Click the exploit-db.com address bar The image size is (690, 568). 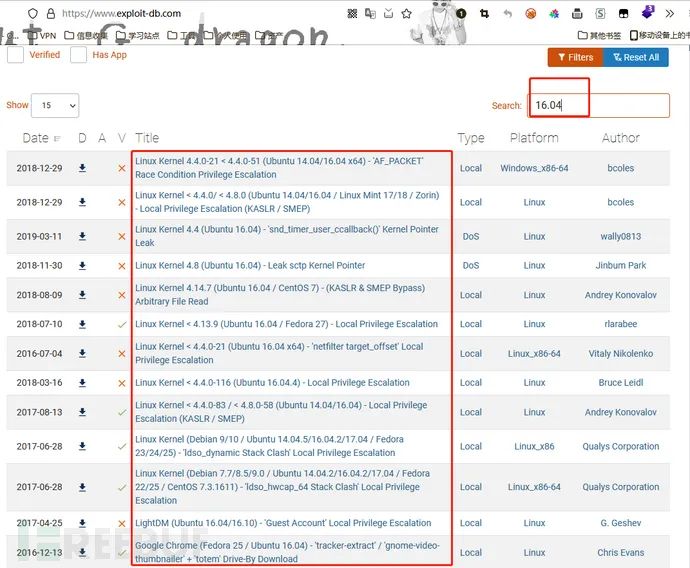pos(121,14)
